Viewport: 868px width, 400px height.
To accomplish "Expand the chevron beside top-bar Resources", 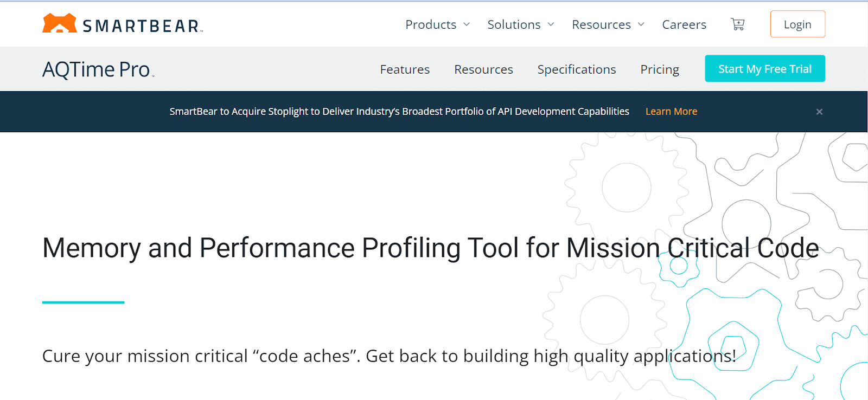I will click(x=641, y=24).
